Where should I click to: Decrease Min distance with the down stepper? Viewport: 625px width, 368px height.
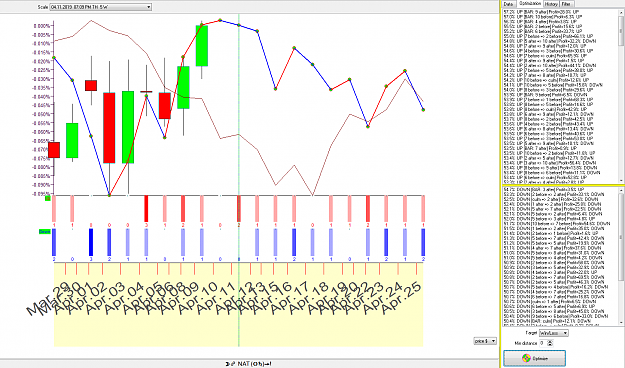click(550, 344)
